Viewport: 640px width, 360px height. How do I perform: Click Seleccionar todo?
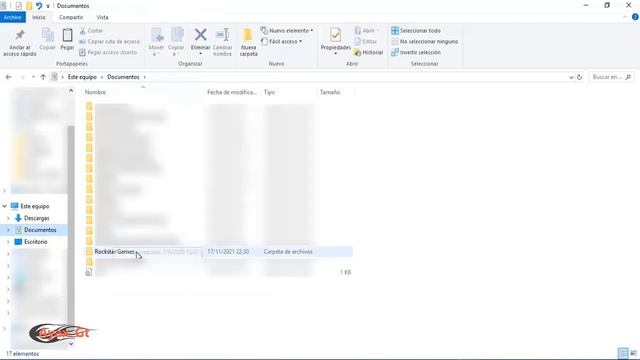416,31
